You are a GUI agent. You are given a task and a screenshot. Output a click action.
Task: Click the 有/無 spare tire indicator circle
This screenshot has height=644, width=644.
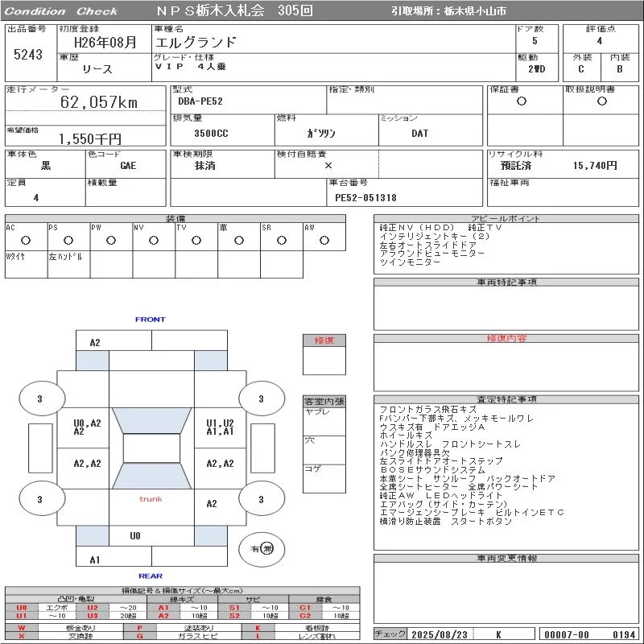coord(262,549)
